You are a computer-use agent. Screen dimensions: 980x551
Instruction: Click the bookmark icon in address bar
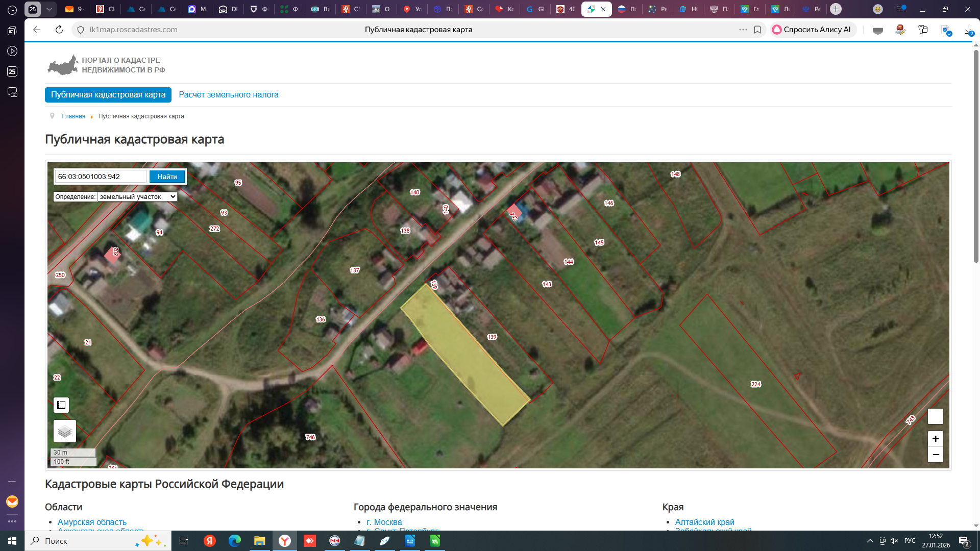tap(757, 30)
